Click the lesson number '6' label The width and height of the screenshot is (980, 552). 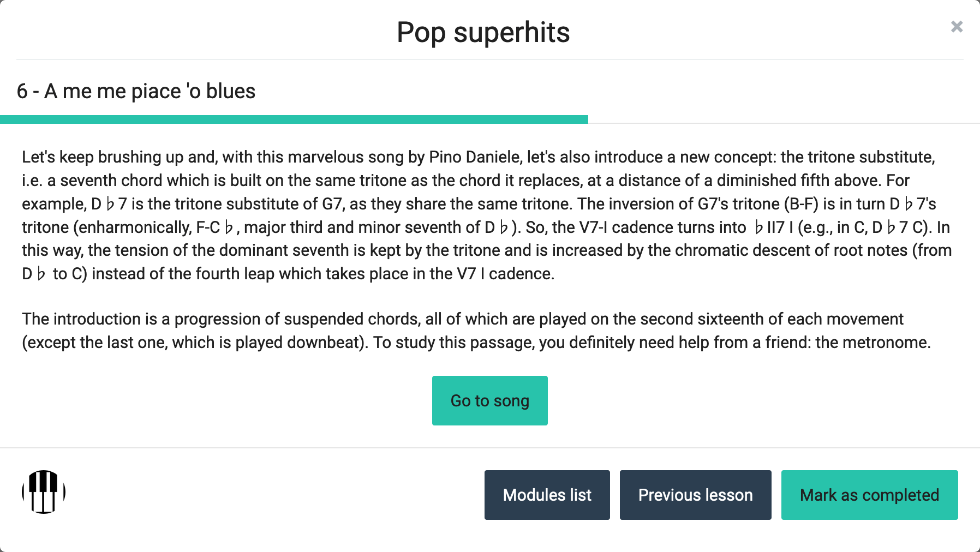[x=23, y=91]
